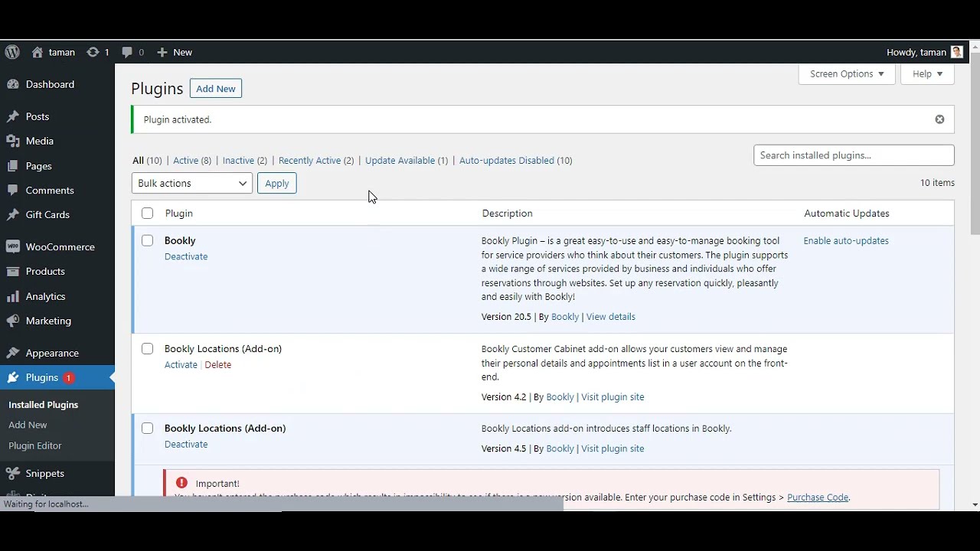
Task: Click the Description column header
Action: click(x=507, y=214)
